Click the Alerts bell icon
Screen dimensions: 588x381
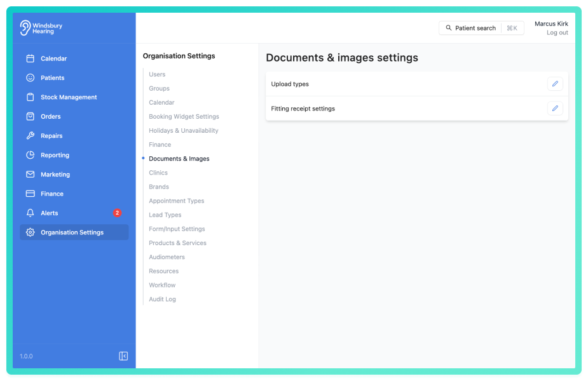(31, 213)
